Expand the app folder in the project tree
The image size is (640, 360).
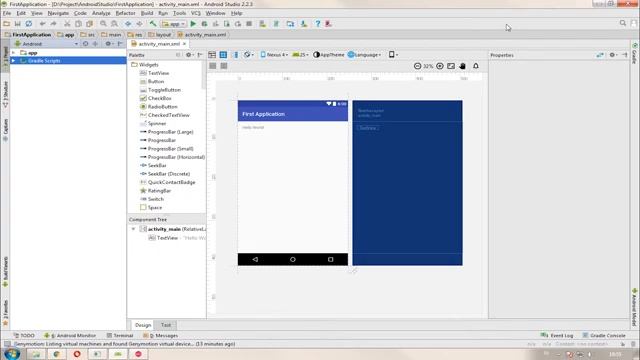(x=13, y=53)
